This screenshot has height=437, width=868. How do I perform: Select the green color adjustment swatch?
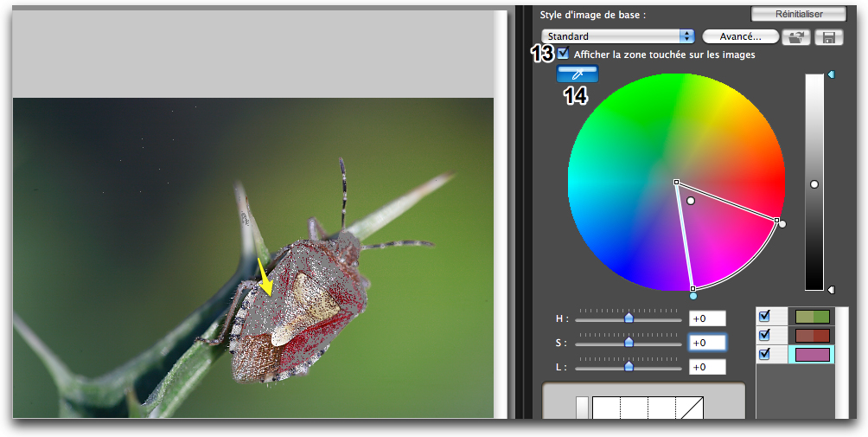pos(812,316)
